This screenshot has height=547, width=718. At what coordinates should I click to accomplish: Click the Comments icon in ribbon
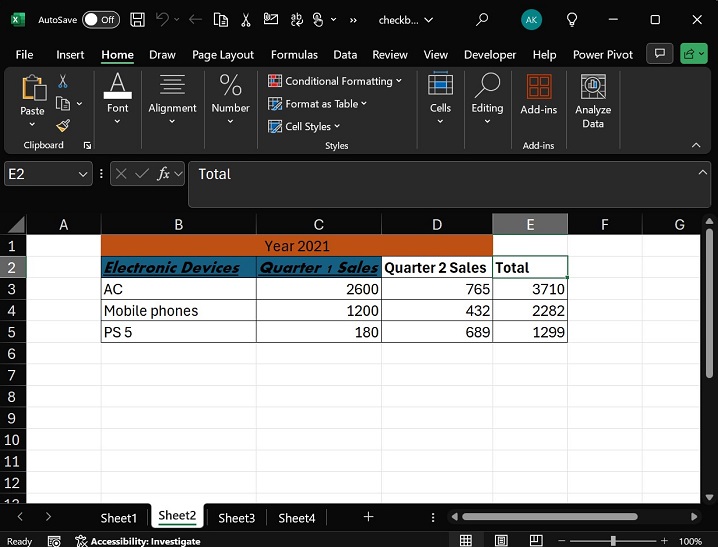tap(659, 54)
